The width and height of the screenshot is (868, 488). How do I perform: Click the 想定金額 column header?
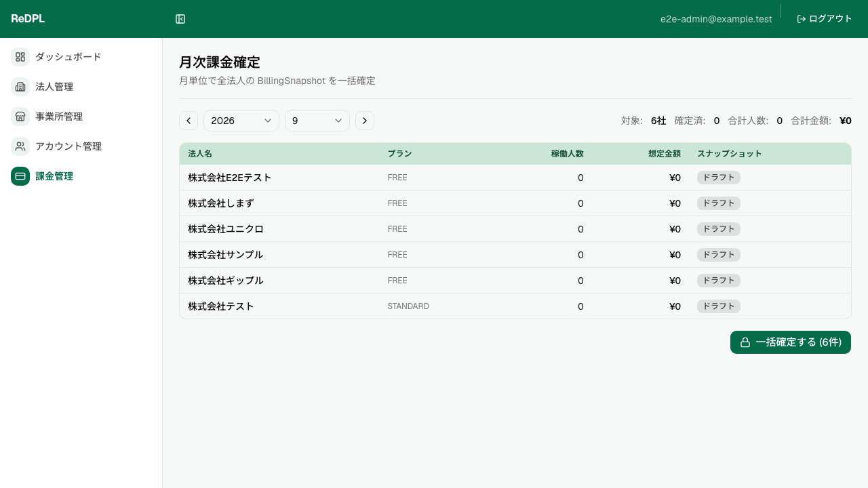pyautogui.click(x=665, y=154)
